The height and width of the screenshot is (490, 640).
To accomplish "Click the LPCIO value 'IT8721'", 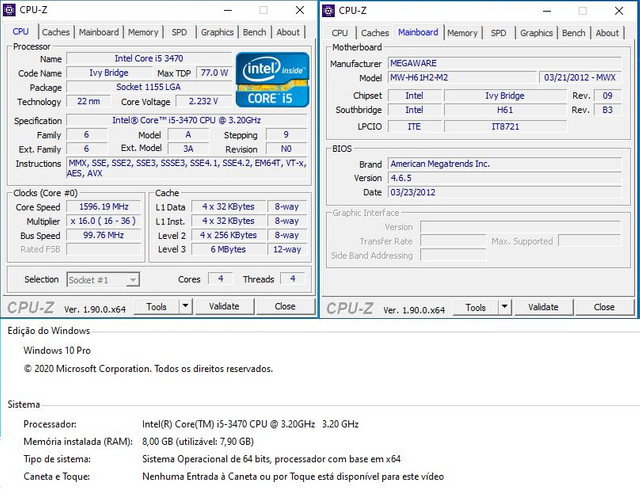I will (x=505, y=127).
